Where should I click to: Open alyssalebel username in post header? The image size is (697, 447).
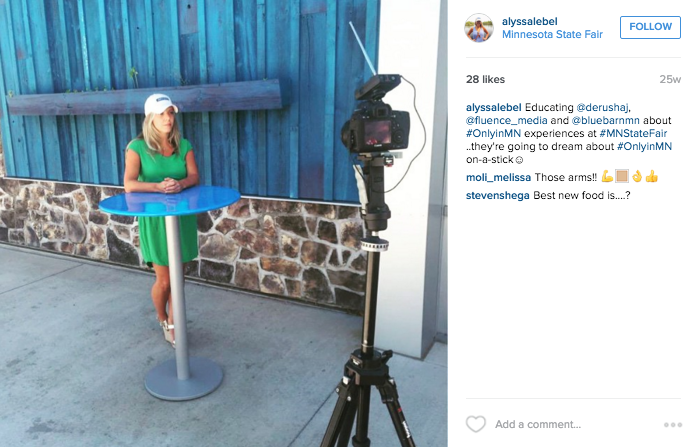(x=529, y=21)
